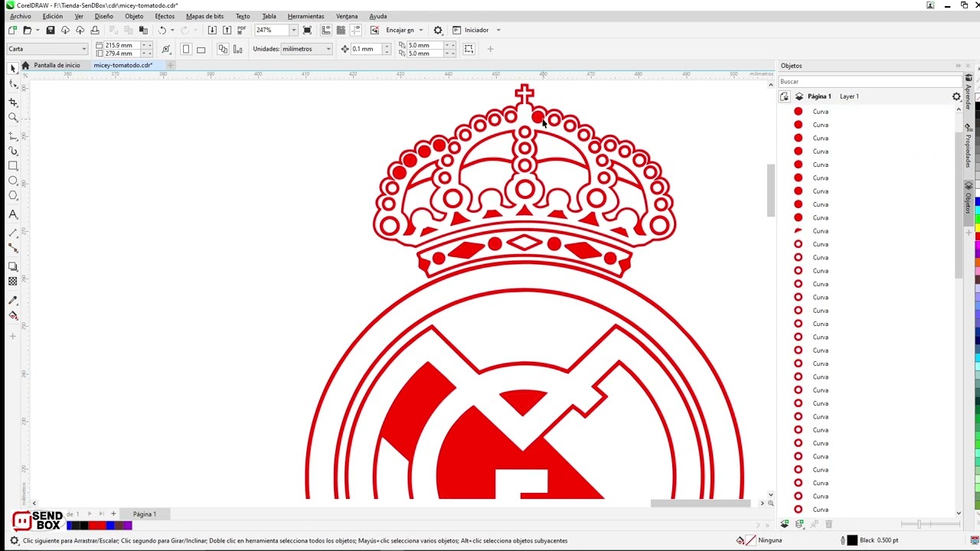This screenshot has height=551, width=980.
Task: Add a new page with plus button
Action: tap(113, 514)
